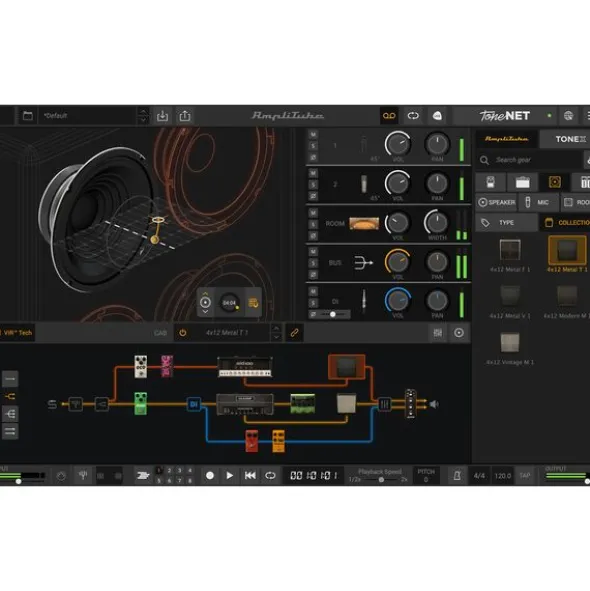Select the green rack effect in chain

(303, 404)
